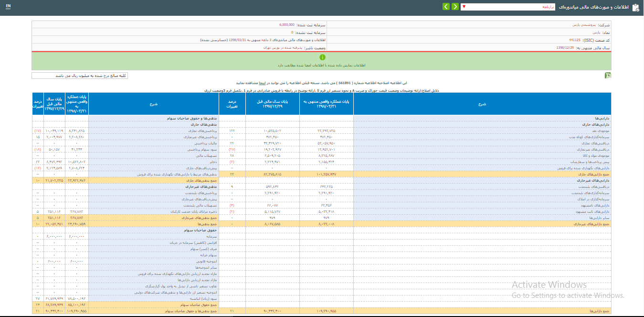The height and width of the screenshot is (317, 644).
Task: Click the اندوخته قانونی row label
Action: tap(206, 262)
